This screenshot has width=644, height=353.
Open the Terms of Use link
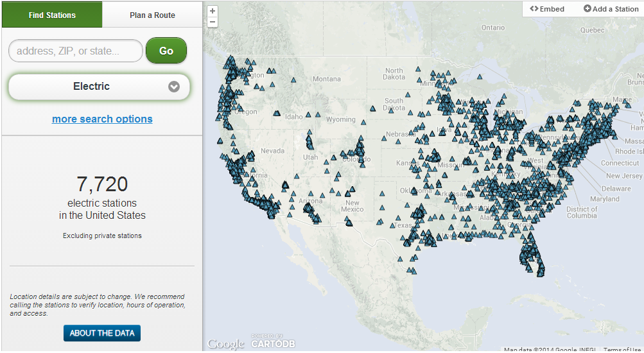(622, 350)
